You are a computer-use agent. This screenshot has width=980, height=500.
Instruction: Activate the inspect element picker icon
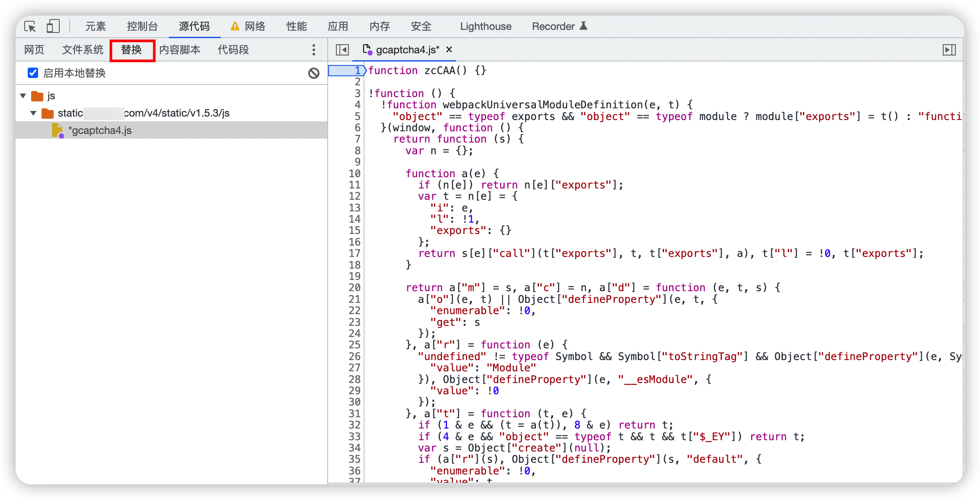[x=30, y=26]
